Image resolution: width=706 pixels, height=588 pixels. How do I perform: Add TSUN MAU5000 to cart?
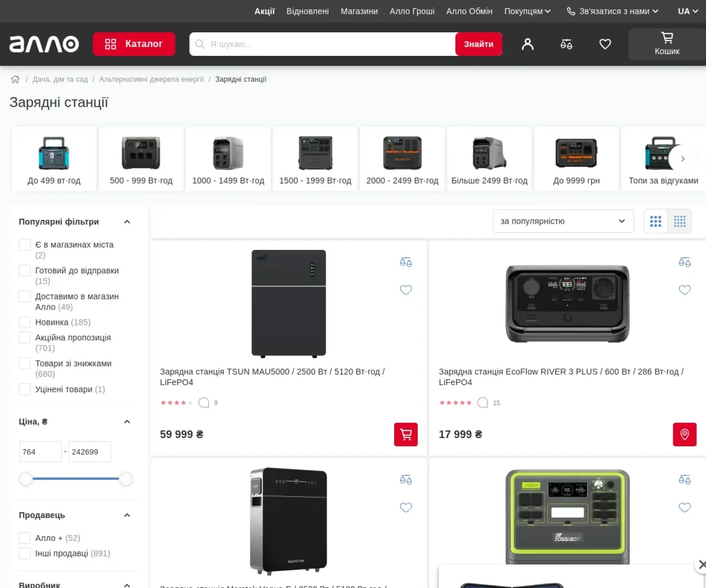[406, 434]
